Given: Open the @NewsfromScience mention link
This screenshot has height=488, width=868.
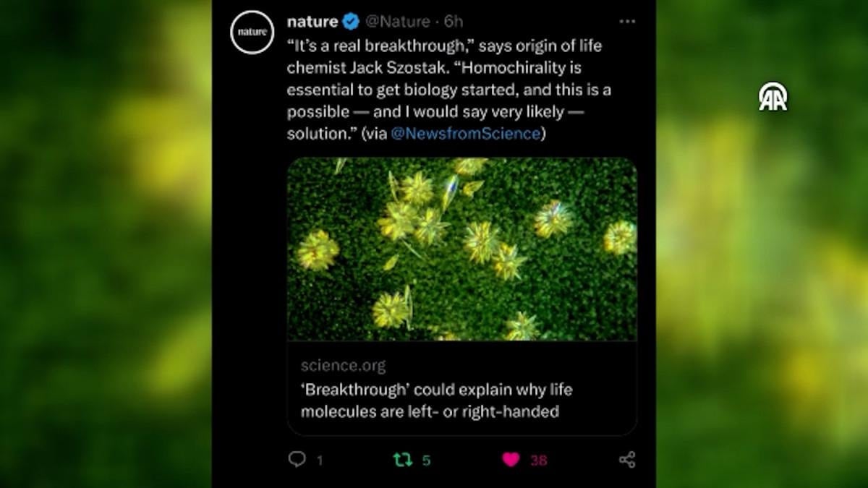Looking at the screenshot, I should pos(466,134).
